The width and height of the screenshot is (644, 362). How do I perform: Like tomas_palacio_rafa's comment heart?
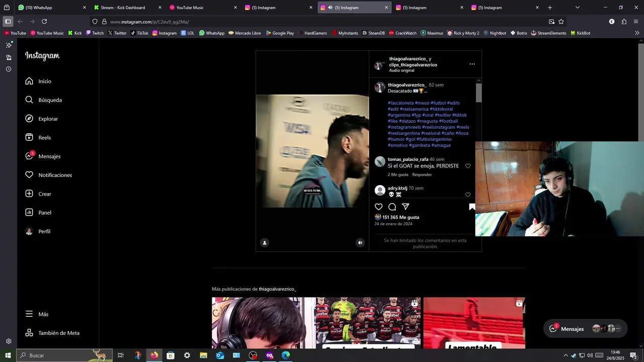coord(468,166)
